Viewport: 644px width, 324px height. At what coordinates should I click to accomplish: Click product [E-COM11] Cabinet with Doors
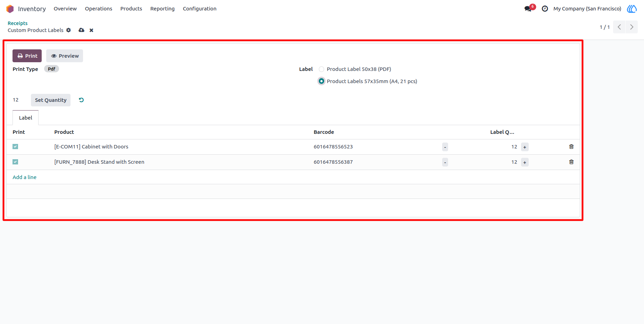click(x=91, y=147)
